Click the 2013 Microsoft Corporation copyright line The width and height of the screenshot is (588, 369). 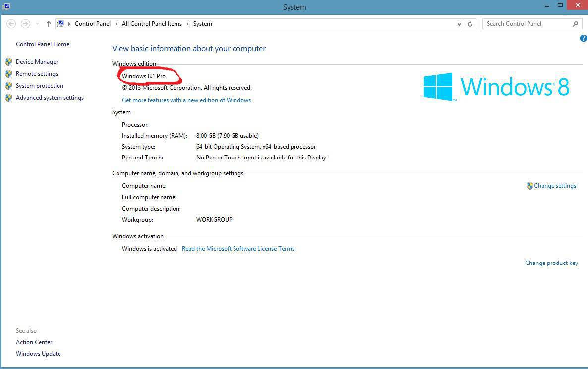click(187, 88)
